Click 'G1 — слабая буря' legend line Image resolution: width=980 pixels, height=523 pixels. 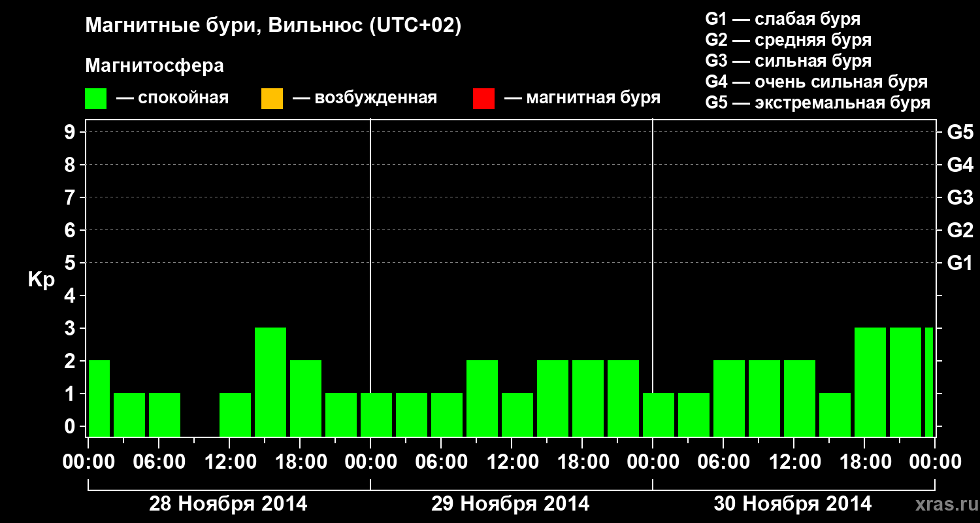[783, 19]
